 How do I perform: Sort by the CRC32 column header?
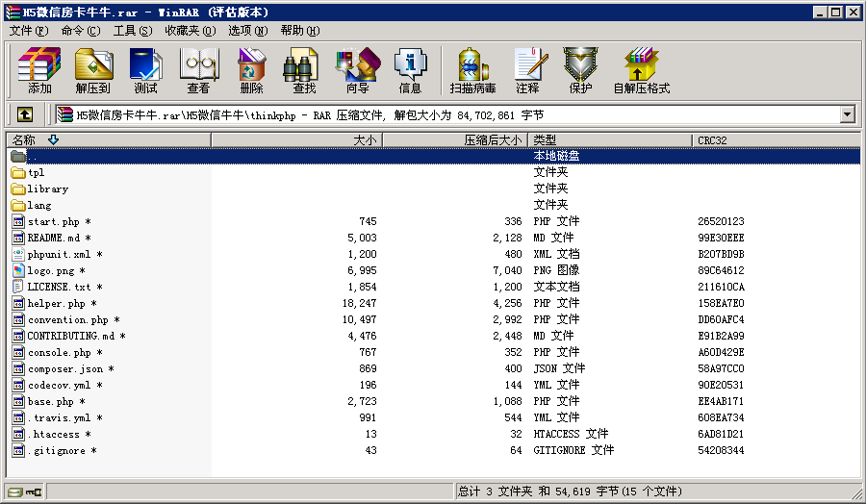click(712, 140)
